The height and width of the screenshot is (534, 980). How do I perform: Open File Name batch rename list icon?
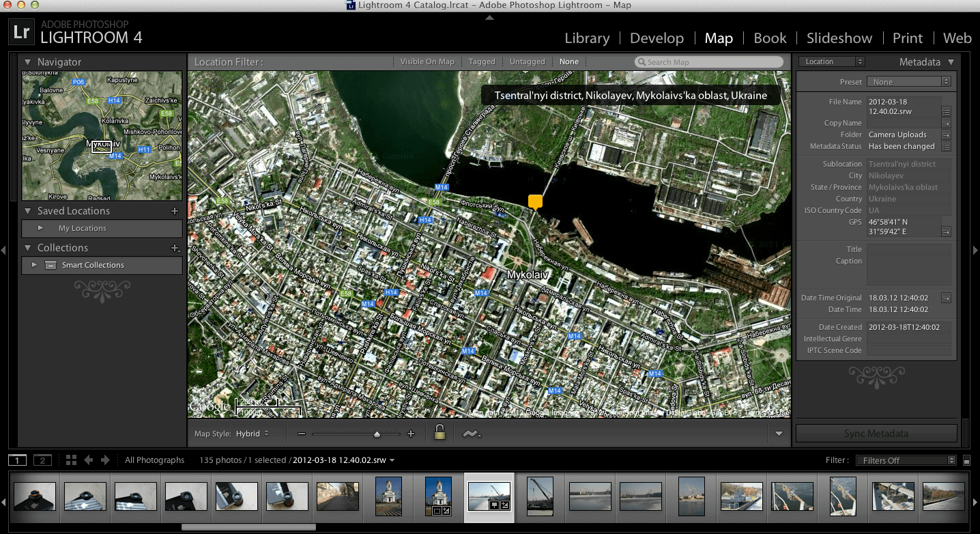pos(946,111)
